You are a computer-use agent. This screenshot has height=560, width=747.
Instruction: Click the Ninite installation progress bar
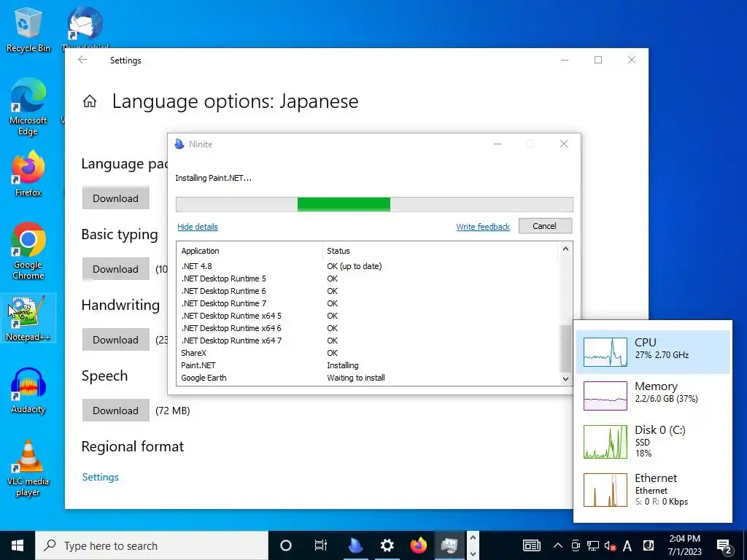click(374, 204)
